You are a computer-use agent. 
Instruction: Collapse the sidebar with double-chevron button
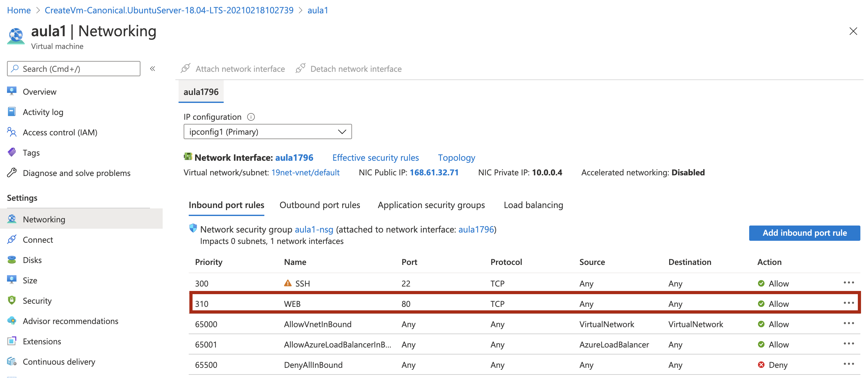(153, 69)
